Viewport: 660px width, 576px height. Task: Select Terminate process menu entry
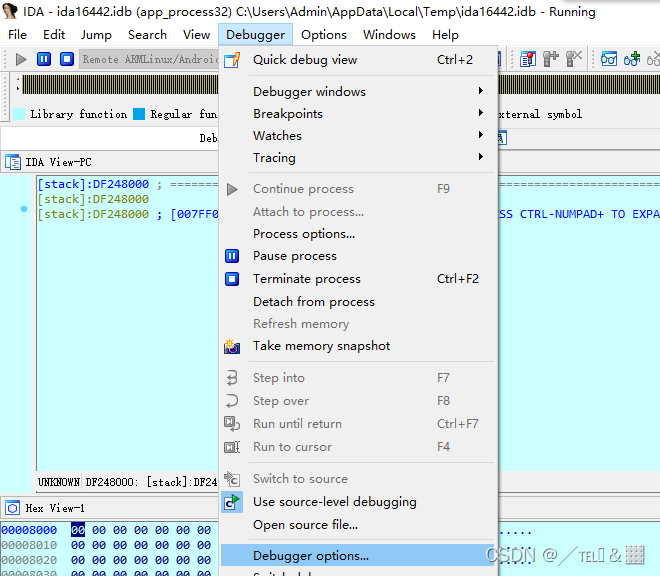(358, 279)
